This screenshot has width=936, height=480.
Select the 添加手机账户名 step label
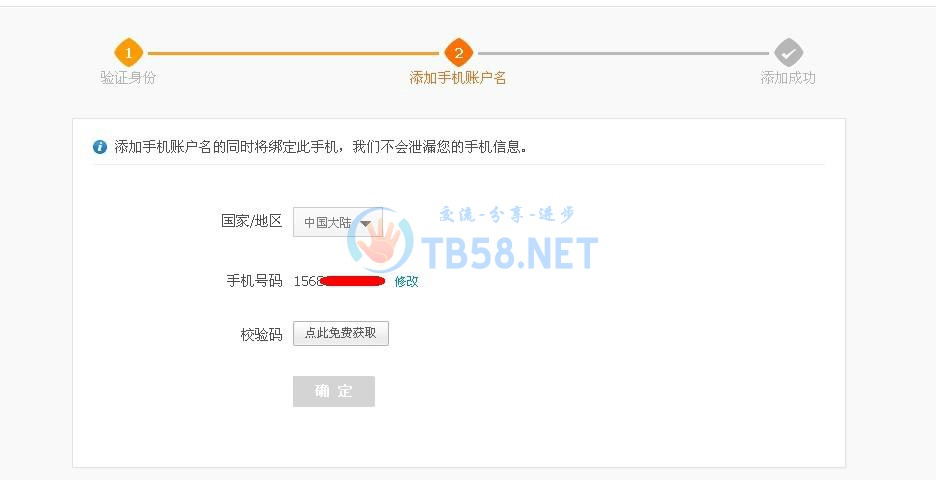(458, 78)
